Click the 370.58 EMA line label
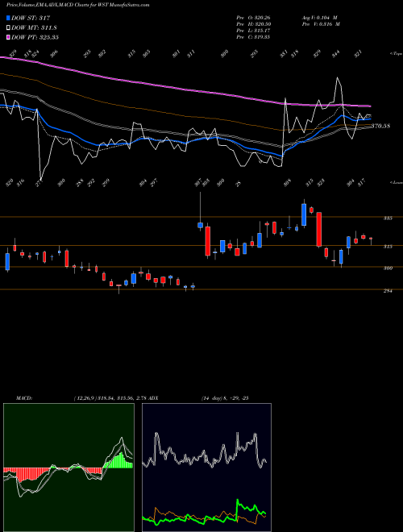This screenshot has height=532, width=403. click(380, 127)
